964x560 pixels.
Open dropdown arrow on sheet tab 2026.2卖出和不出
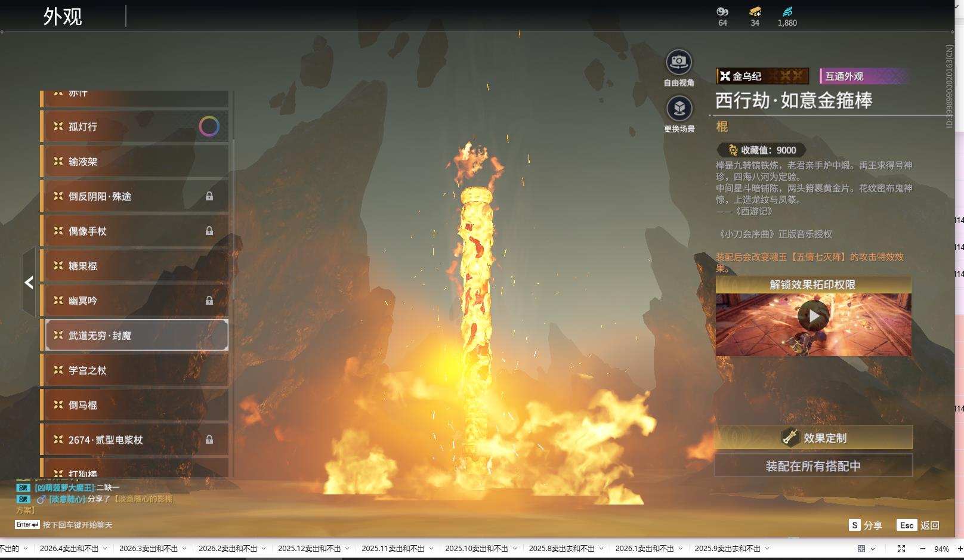pos(264,549)
